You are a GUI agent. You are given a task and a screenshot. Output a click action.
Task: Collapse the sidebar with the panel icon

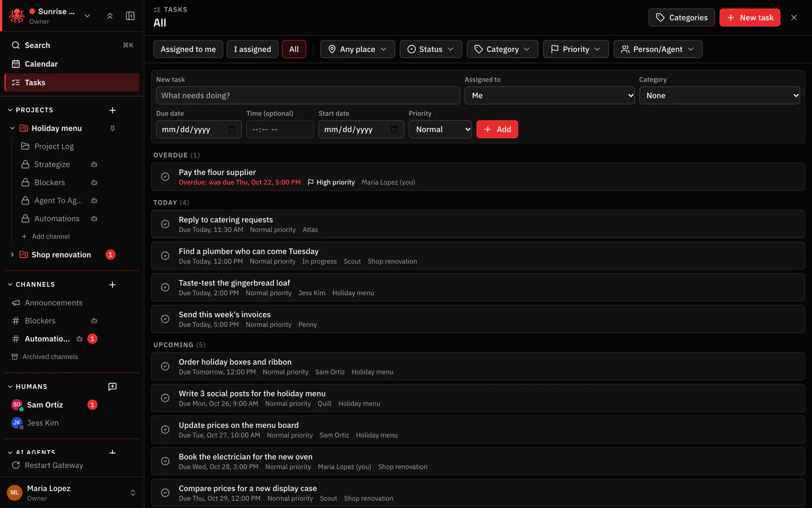pos(130,16)
